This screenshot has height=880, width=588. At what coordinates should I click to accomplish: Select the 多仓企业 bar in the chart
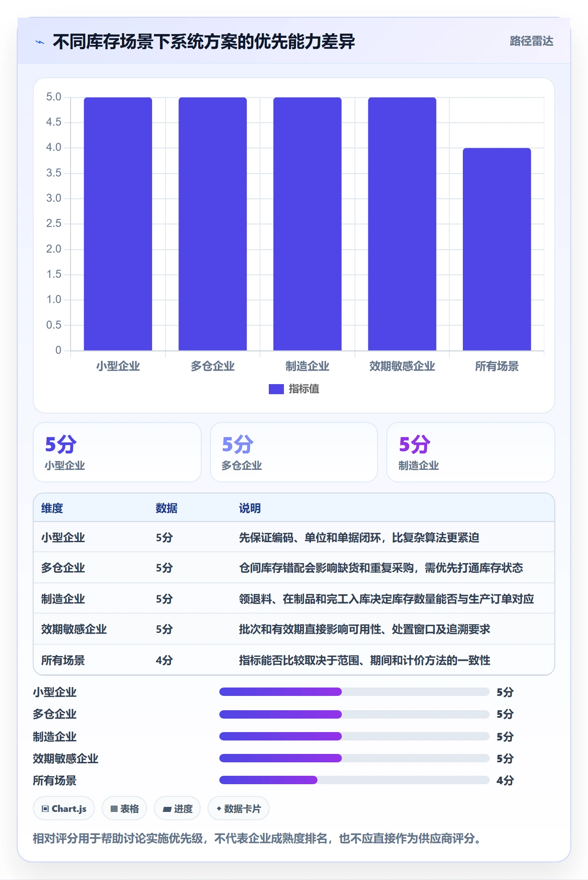(213, 224)
